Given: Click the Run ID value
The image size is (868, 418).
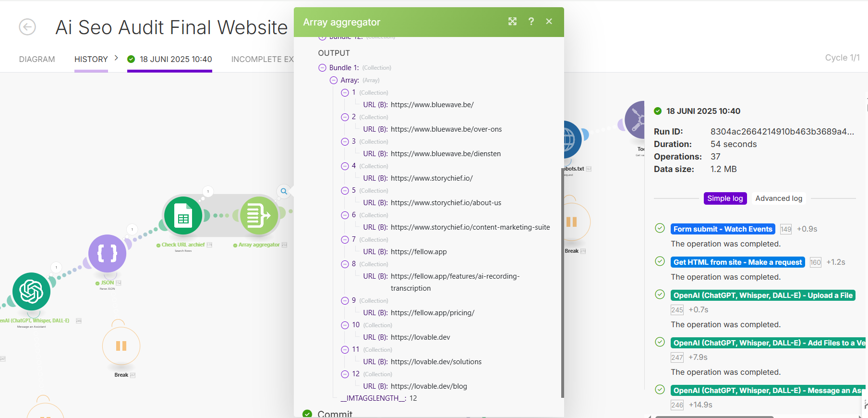Looking at the screenshot, I should point(782,132).
